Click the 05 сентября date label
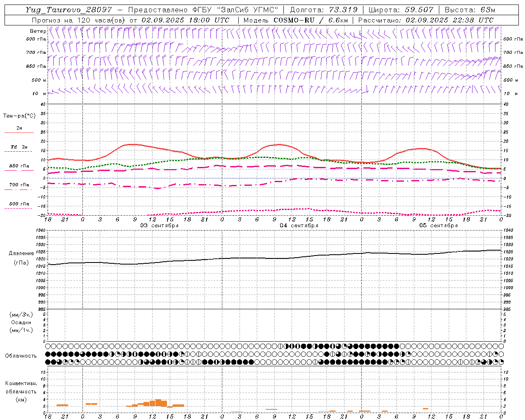 click(x=438, y=226)
